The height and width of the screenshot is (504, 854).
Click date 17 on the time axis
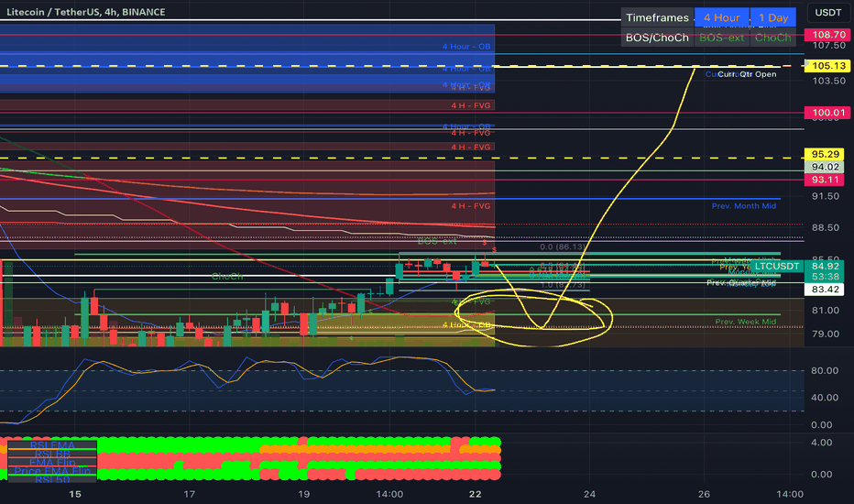(189, 494)
